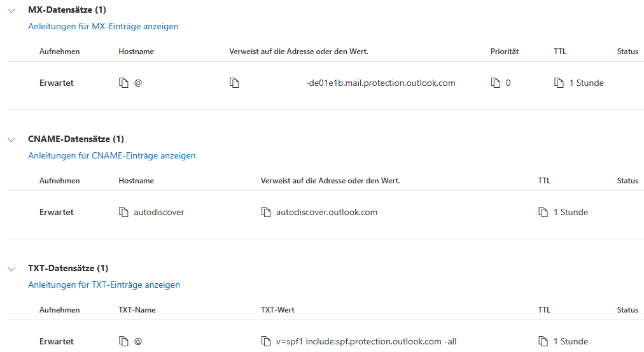Copy the MX record TTL value

pyautogui.click(x=559, y=83)
